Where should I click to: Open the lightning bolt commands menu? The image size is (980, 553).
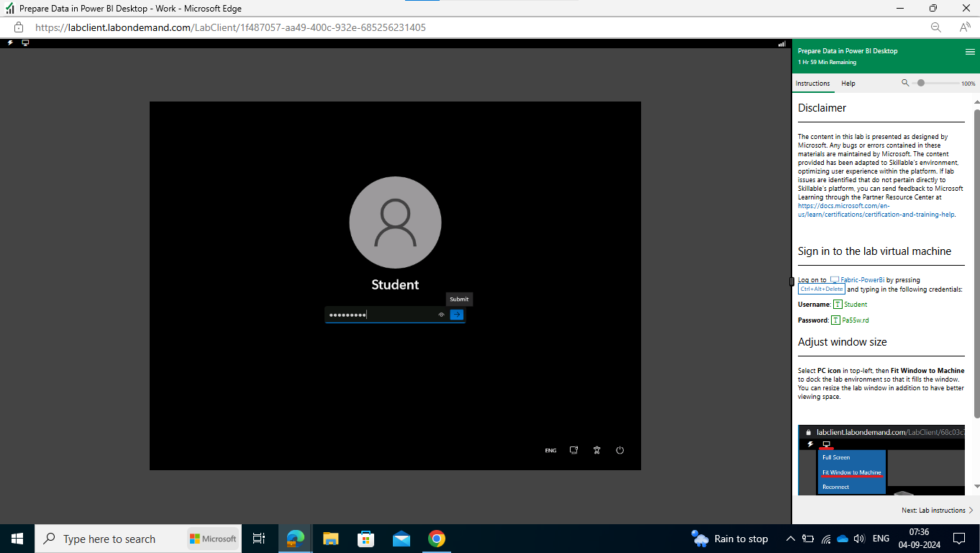[10, 43]
